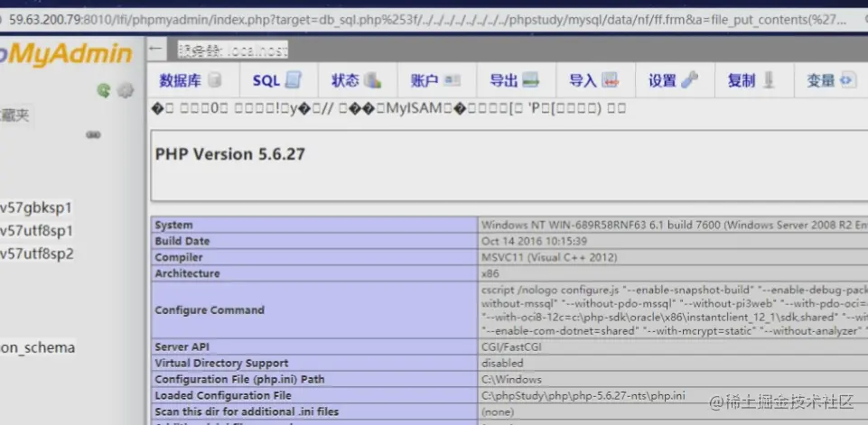Open the 收藏夹 (Favorites) sidebar tab
The image size is (868, 425).
pos(15,115)
